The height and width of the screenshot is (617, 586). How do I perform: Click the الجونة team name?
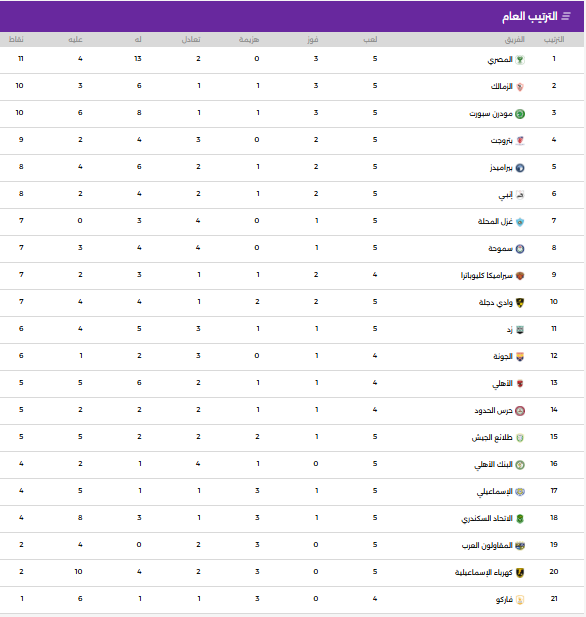click(x=503, y=357)
